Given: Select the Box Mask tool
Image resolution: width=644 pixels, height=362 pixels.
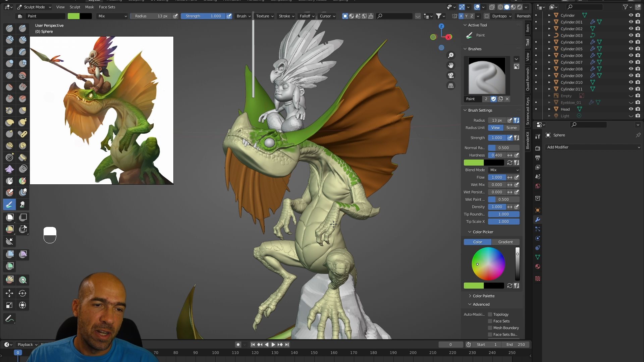Looking at the screenshot, I should coord(9,217).
